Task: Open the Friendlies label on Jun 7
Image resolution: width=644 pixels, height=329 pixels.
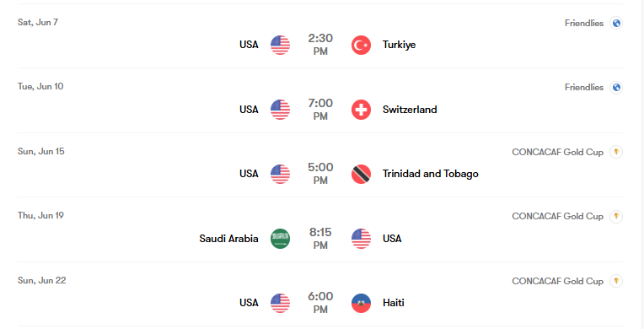Action: (583, 23)
